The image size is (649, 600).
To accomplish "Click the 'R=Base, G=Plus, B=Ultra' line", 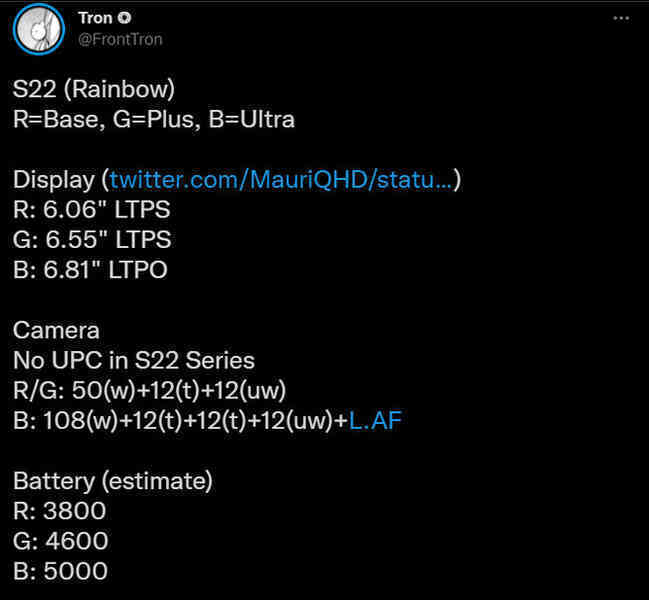I will click(154, 120).
